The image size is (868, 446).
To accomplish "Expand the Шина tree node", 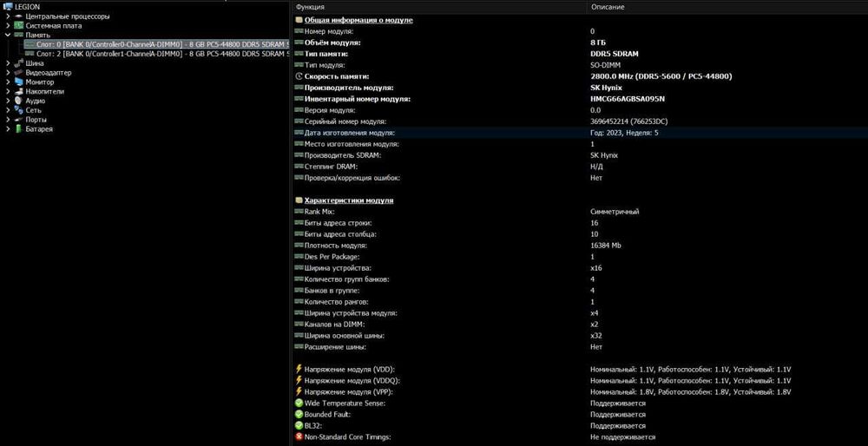I will click(8, 63).
